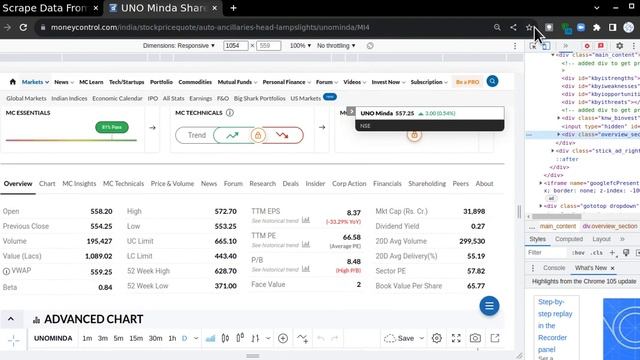The width and height of the screenshot is (640, 360).
Task: Click the Be a PRO button
Action: pos(467,82)
